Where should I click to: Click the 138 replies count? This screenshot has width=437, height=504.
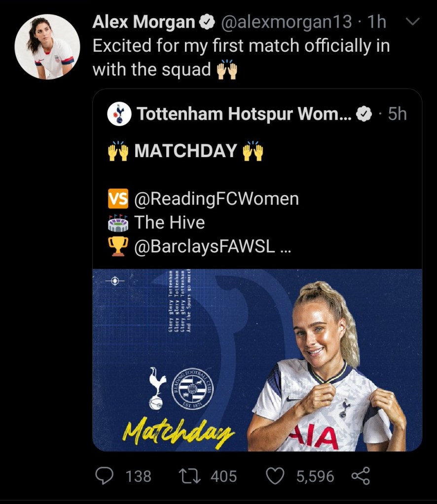[x=138, y=476]
